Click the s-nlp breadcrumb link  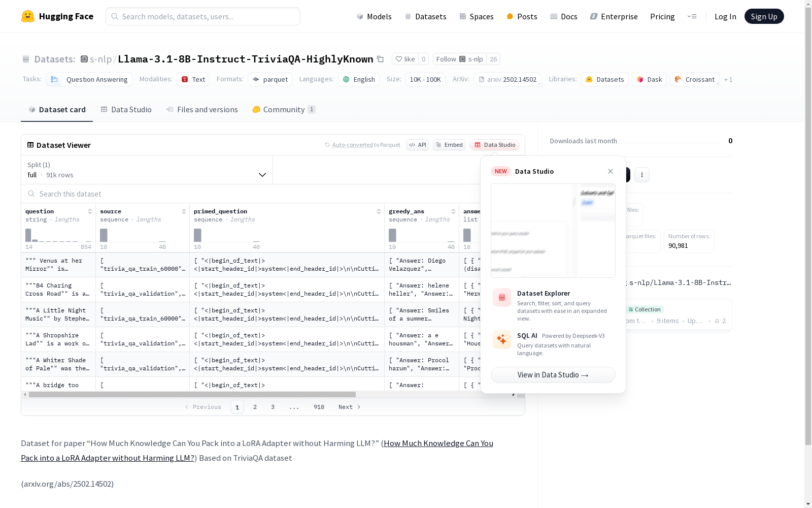click(100, 59)
